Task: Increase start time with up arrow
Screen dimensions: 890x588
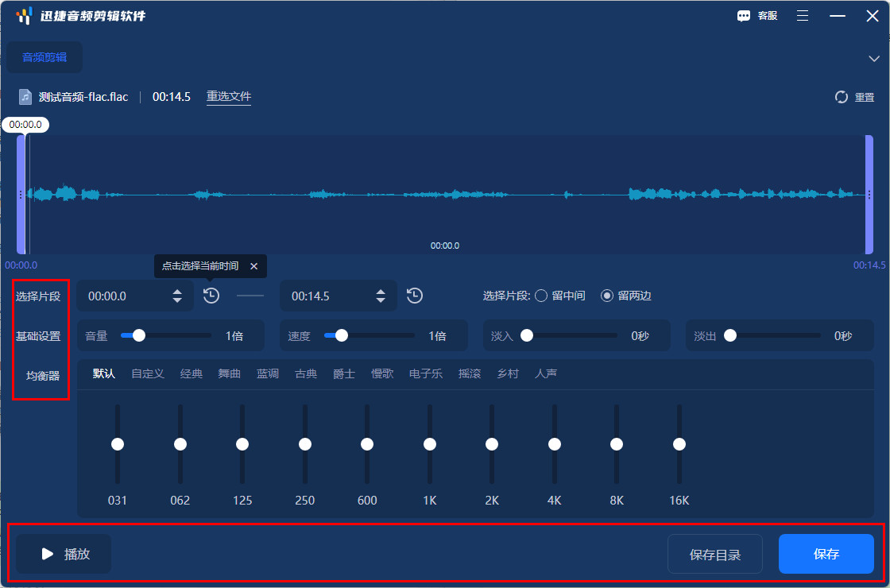Action: click(178, 292)
